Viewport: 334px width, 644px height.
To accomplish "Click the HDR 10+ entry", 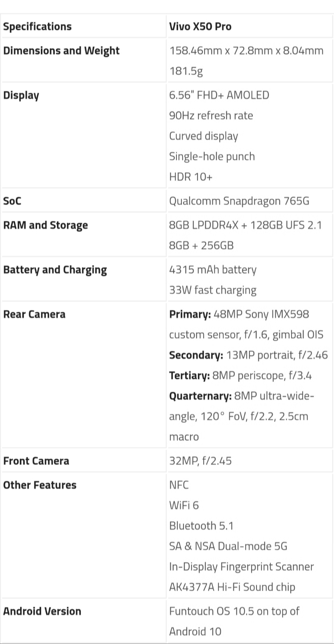I will click(x=191, y=177).
